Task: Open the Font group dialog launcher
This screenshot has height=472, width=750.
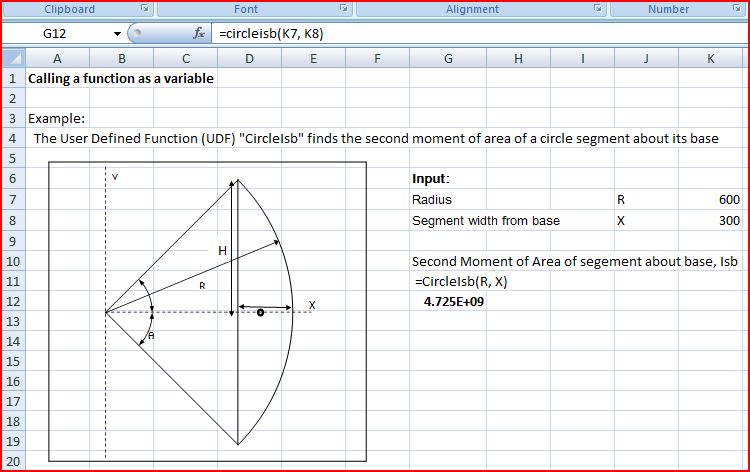Action: coord(345,9)
